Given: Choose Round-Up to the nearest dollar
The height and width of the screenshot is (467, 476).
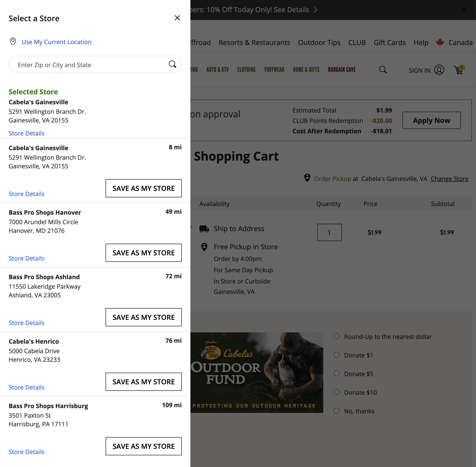Looking at the screenshot, I should [x=336, y=336].
